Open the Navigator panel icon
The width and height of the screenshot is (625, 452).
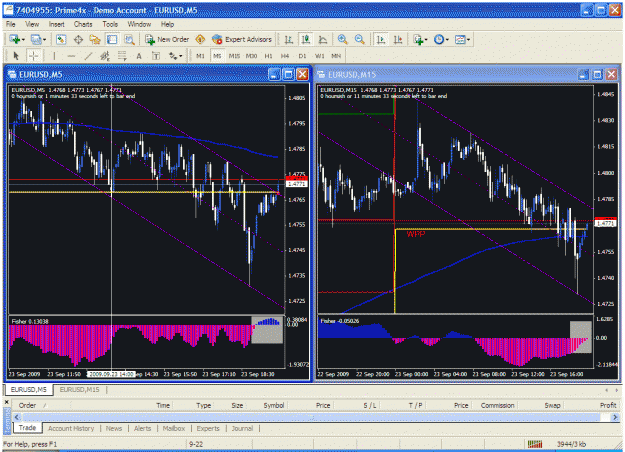[x=95, y=39]
